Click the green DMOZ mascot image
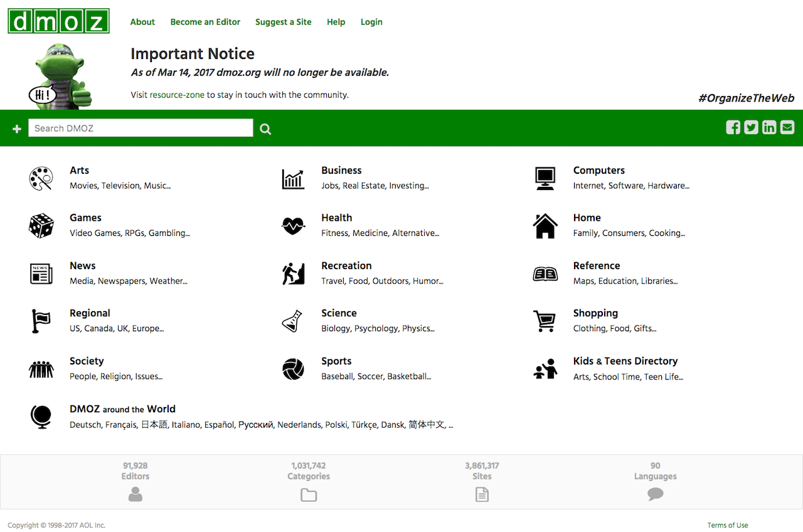 coord(61,76)
